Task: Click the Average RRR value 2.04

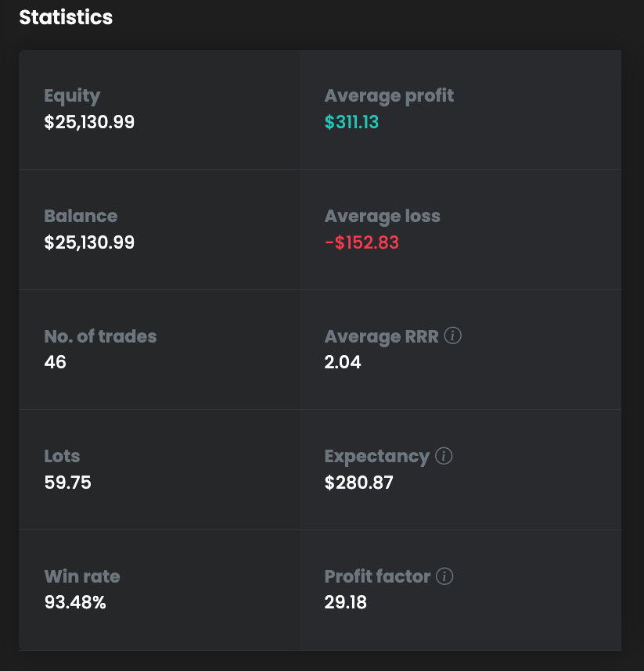Action: click(x=343, y=362)
